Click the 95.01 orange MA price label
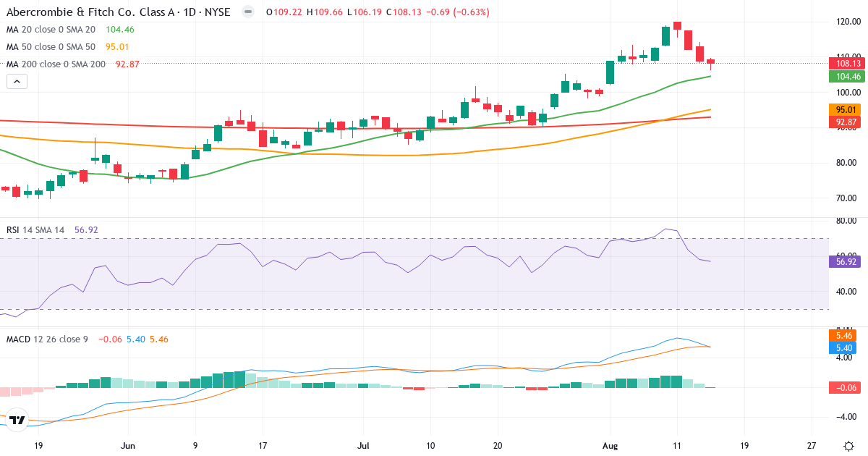 [844, 109]
